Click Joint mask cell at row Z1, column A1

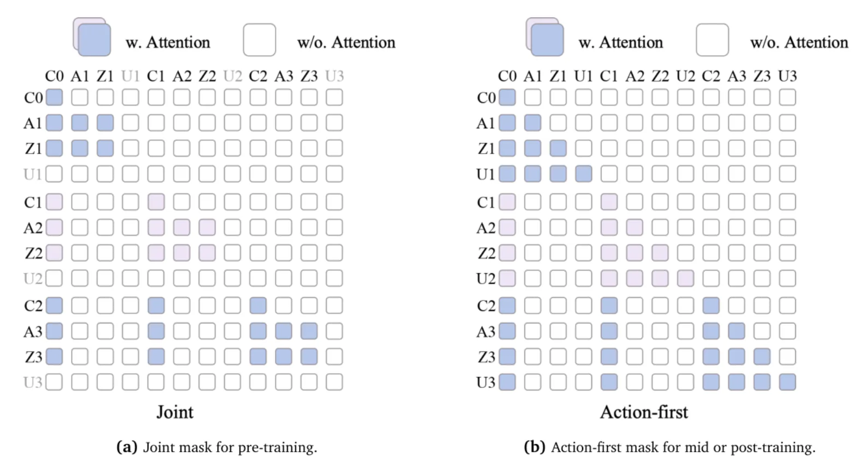80,148
